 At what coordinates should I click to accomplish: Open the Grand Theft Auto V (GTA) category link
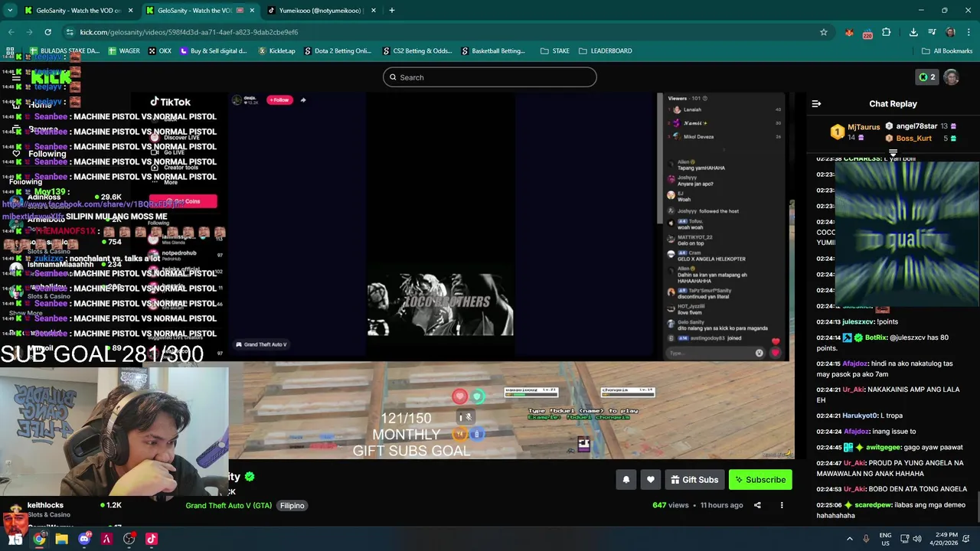[228, 506]
